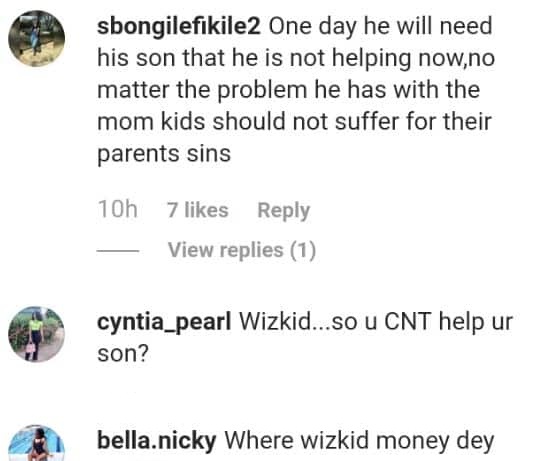Visit the cyntia_pearl username link
Image resolution: width=534 pixels, height=461 pixels.
coord(164,322)
